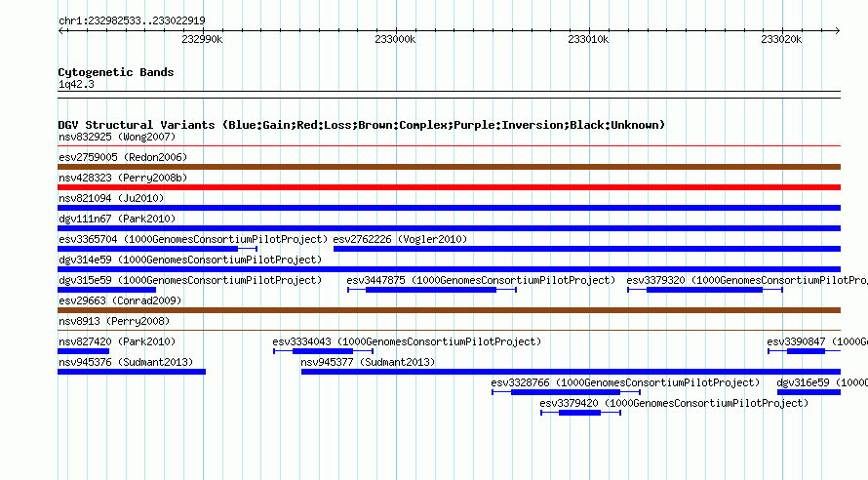Click the blue dgv111n67 gain bar
The image size is (868, 480).
pyautogui.click(x=449, y=228)
